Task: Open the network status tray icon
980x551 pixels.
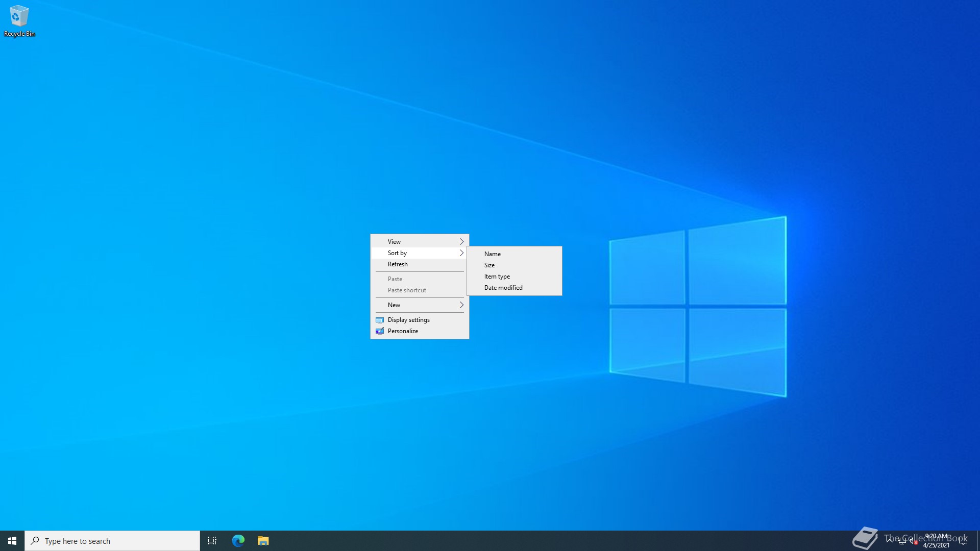Action: pos(902,541)
